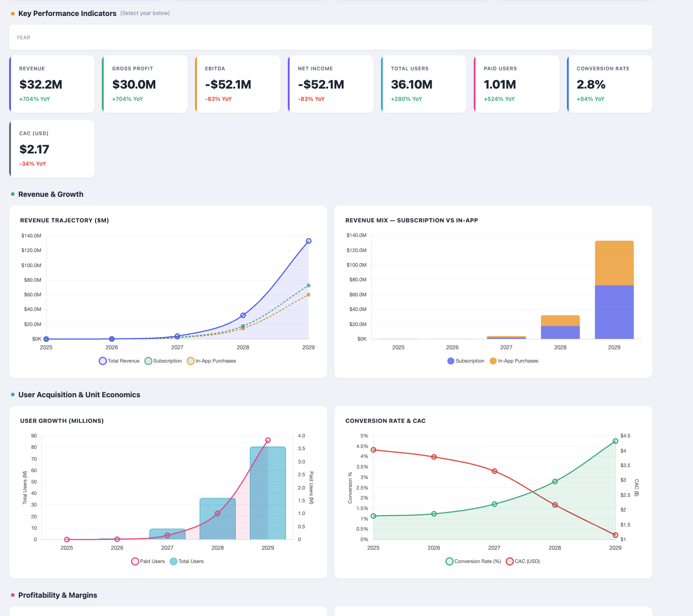Viewport: 693px width, 616px height.
Task: Hide Total Users bars via legend
Action: (x=187, y=561)
